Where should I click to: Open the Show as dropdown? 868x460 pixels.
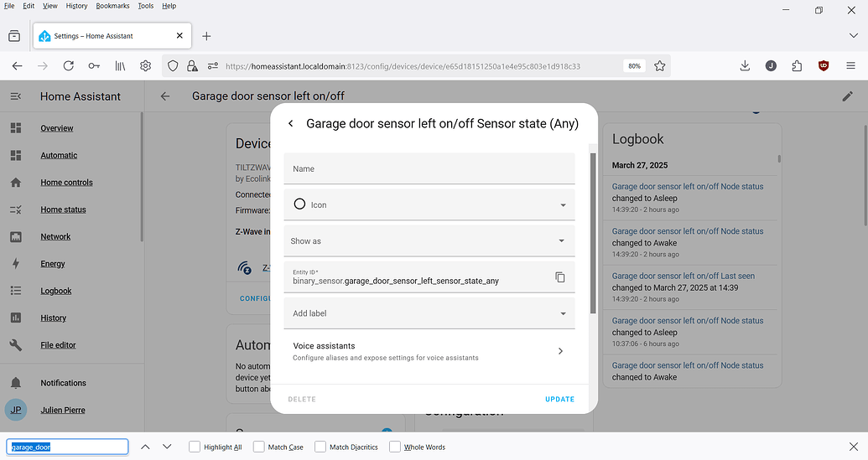[x=429, y=240]
